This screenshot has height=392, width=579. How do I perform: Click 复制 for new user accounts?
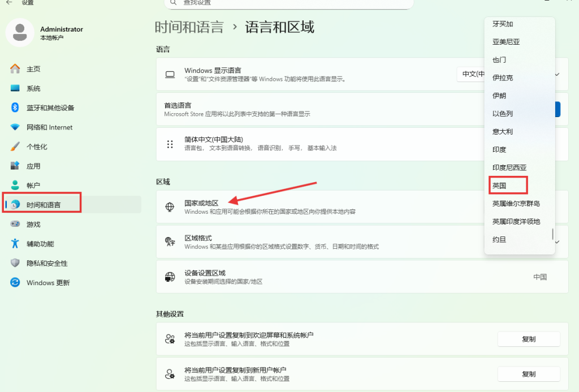click(528, 374)
